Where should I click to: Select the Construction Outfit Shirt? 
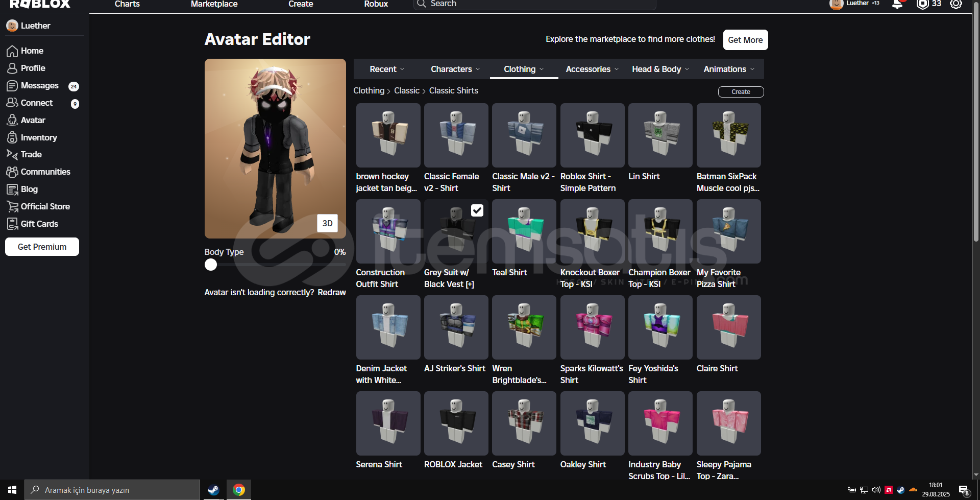[x=388, y=231]
